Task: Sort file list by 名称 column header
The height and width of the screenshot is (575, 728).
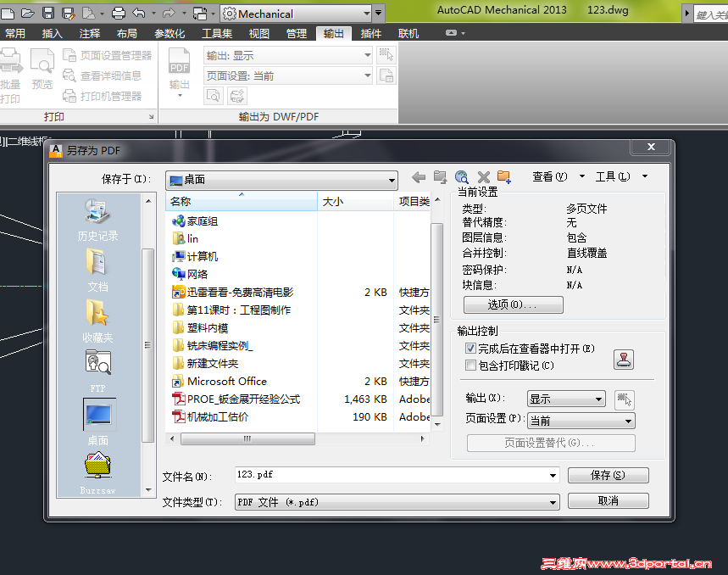Action: (242, 201)
